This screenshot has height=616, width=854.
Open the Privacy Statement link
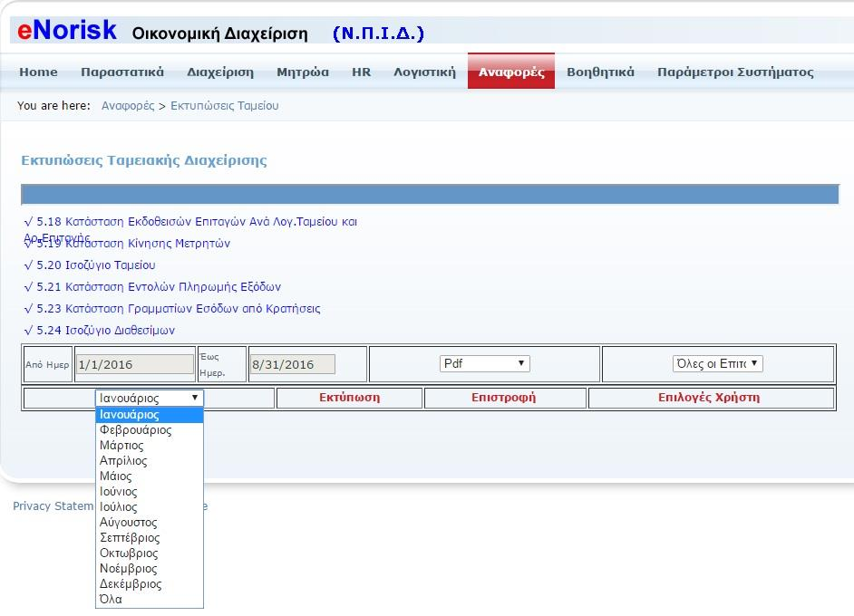(x=53, y=506)
